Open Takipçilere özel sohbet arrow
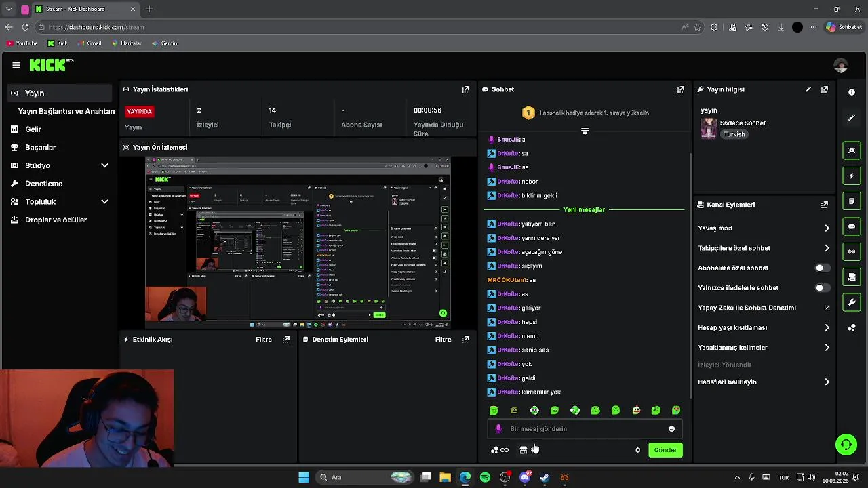The width and height of the screenshot is (868, 488). [827, 248]
